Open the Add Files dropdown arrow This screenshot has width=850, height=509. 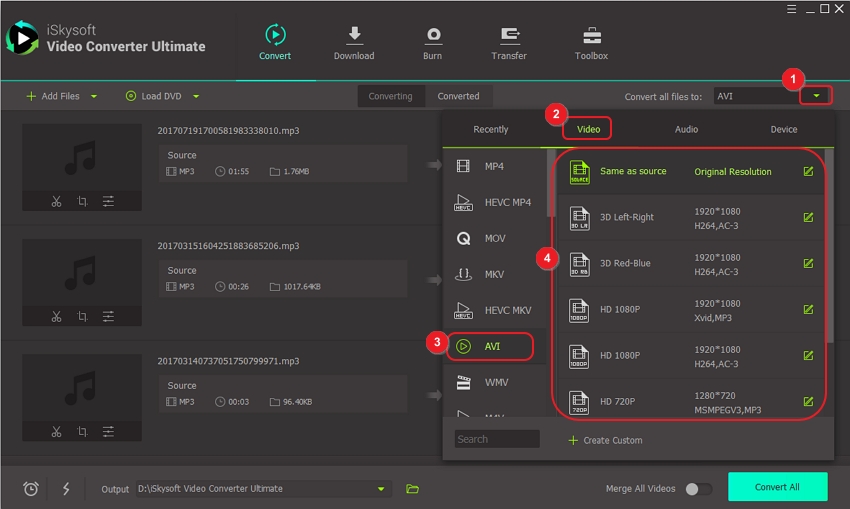(94, 97)
